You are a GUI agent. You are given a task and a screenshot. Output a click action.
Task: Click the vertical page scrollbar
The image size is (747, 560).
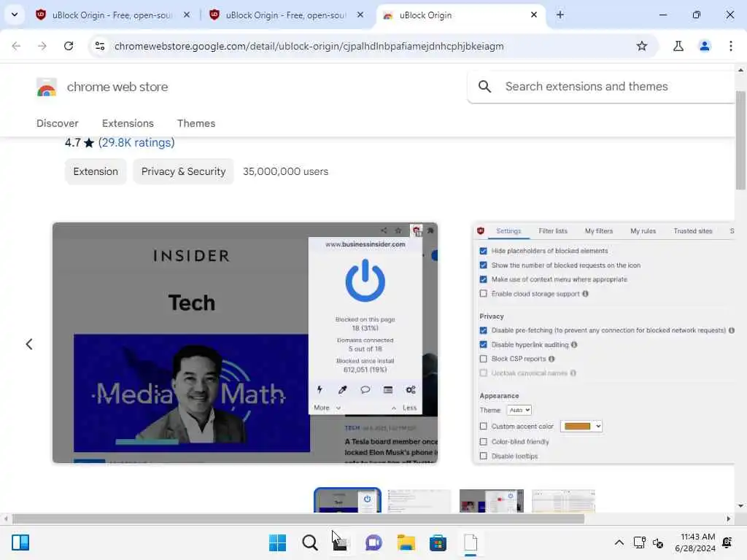point(740,139)
